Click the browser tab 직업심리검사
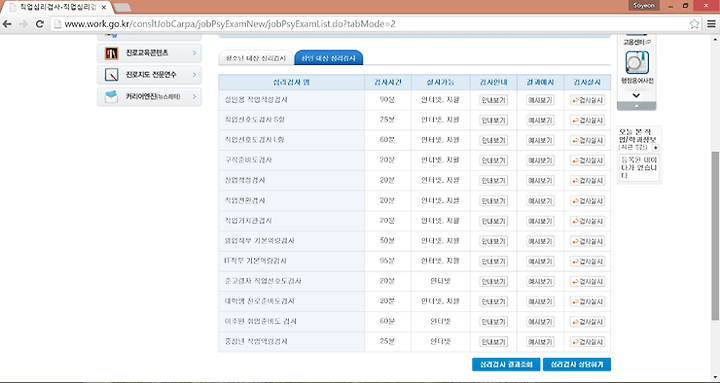720x383 pixels. pyautogui.click(x=58, y=7)
